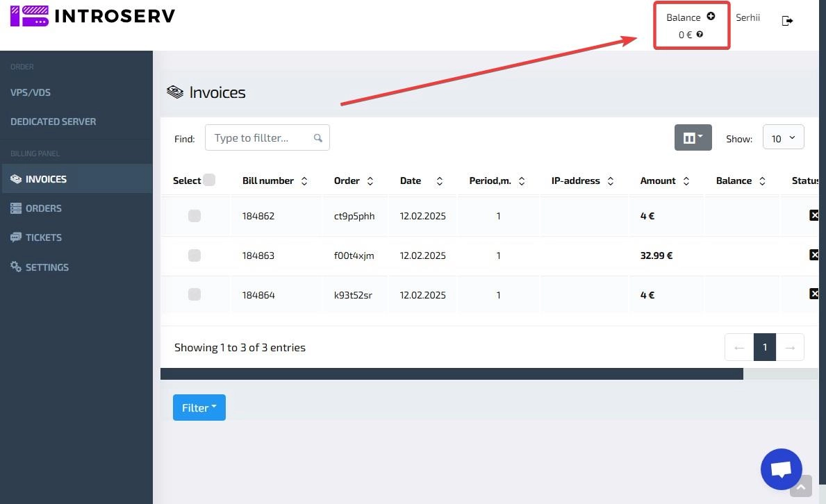Tick the checkbox for bill 184862
This screenshot has height=504, width=826.
(x=195, y=216)
